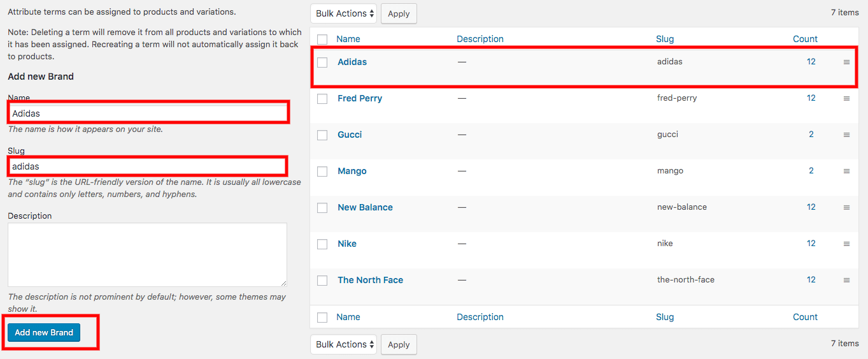Open the New Balance product count 12
This screenshot has width=868, height=359.
811,207
